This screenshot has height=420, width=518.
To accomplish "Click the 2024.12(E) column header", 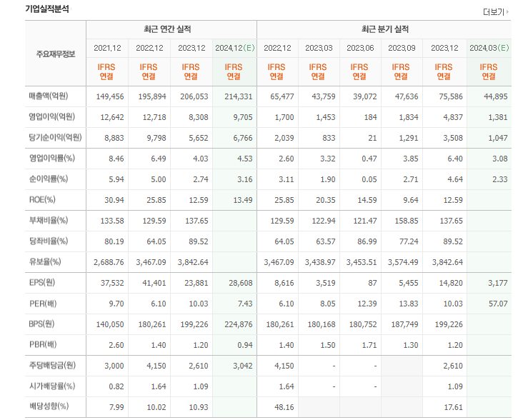I will 235,48.
